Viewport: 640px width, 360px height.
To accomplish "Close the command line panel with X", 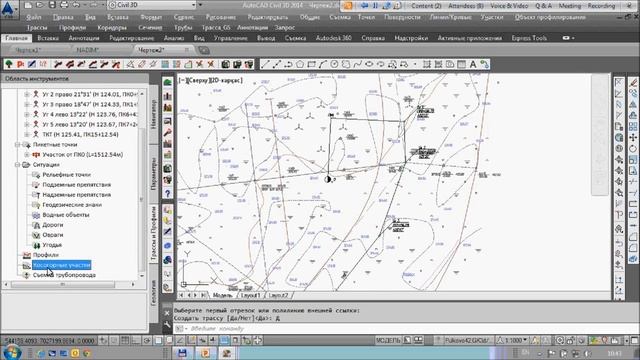I will coord(167,313).
